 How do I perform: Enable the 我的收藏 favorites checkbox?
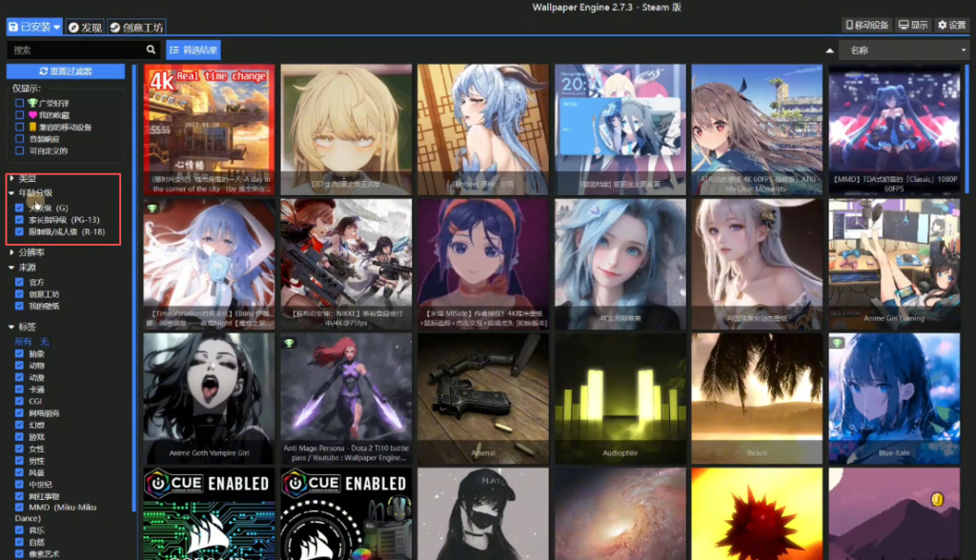[20, 114]
